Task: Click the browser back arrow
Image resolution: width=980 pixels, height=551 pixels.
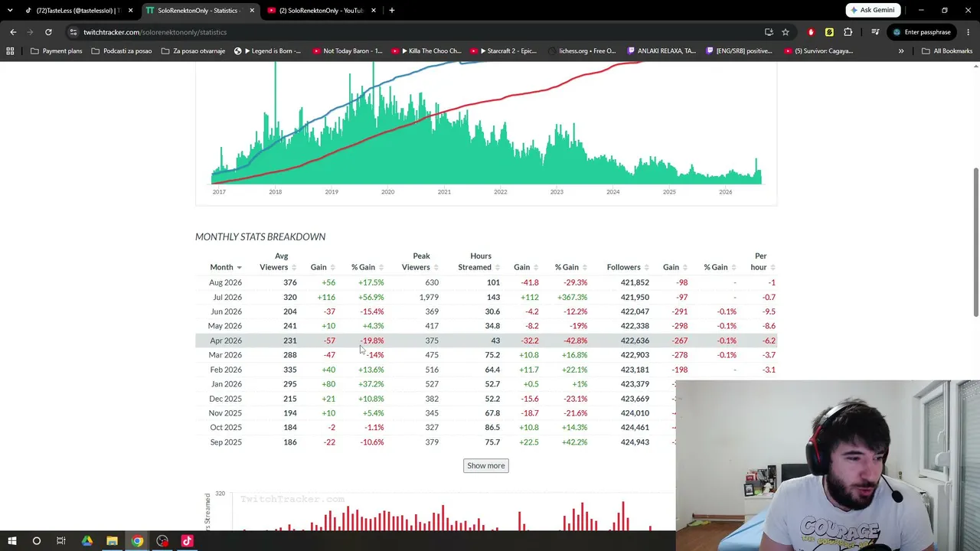Action: click(13, 32)
